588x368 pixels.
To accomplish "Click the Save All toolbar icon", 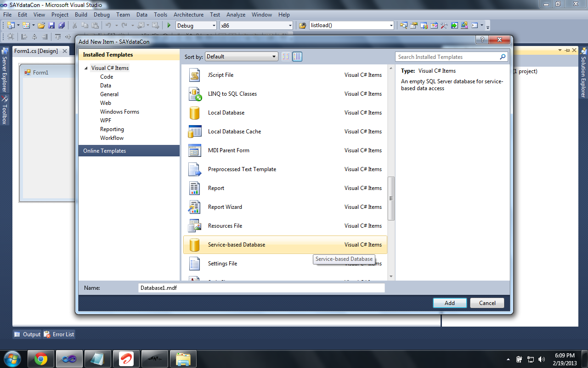I will [x=62, y=26].
